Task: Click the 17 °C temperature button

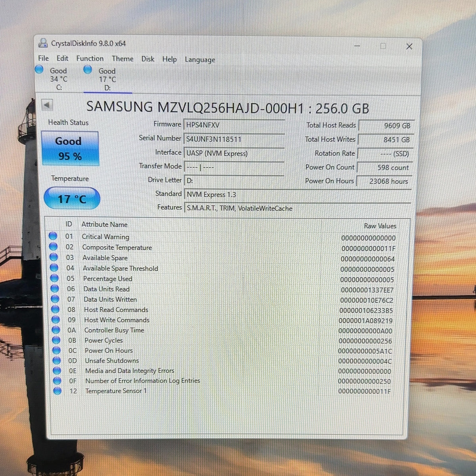Action: (x=71, y=198)
